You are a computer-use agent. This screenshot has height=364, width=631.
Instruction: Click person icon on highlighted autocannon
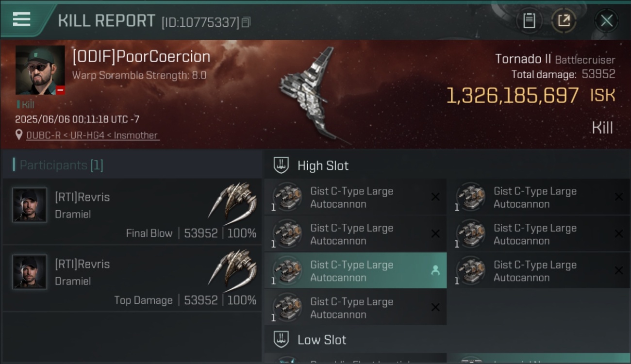coord(435,271)
